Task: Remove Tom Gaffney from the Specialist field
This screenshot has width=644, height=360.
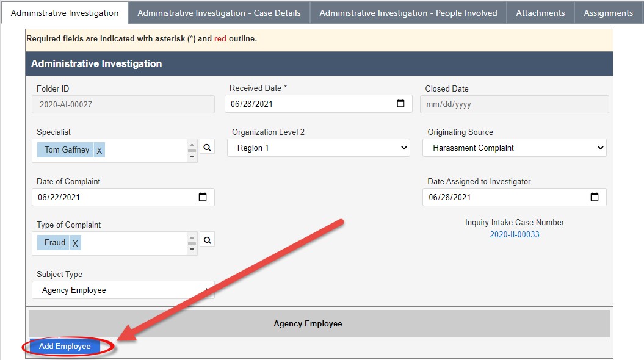Action: (x=99, y=150)
